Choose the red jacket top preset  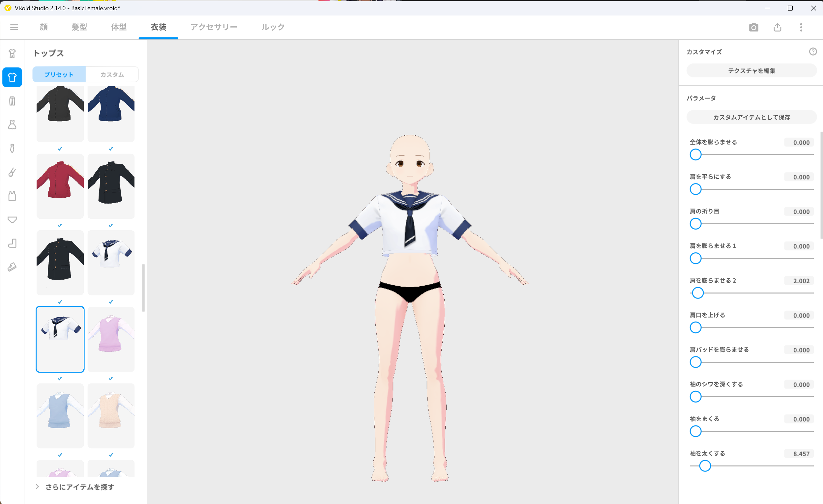pos(60,186)
